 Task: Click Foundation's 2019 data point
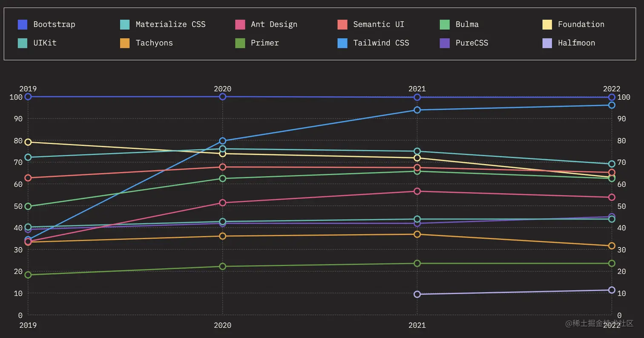[28, 142]
